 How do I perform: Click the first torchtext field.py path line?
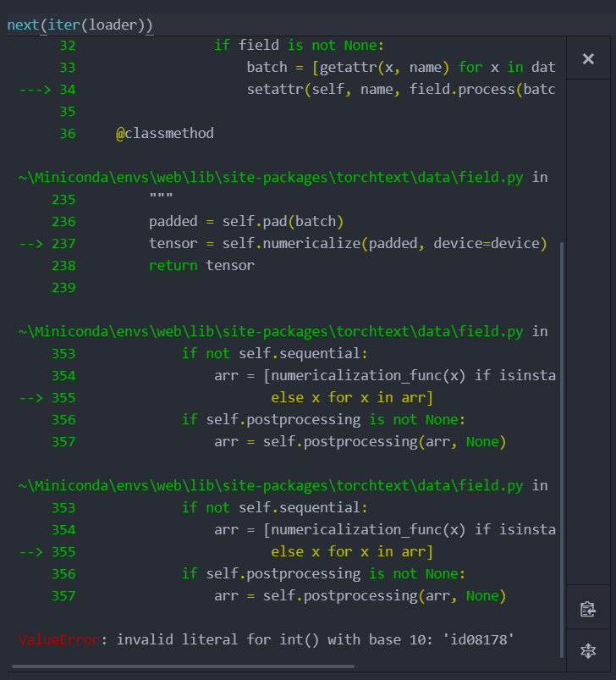[283, 177]
